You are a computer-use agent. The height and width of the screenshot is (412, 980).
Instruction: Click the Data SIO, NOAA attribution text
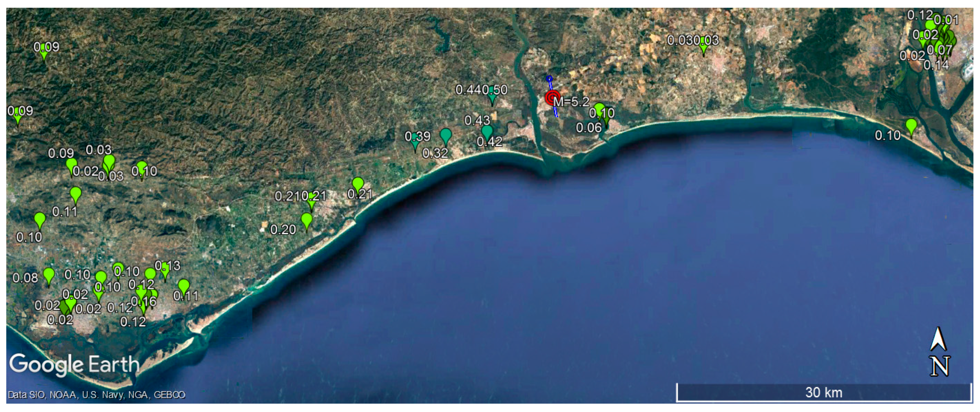point(96,394)
